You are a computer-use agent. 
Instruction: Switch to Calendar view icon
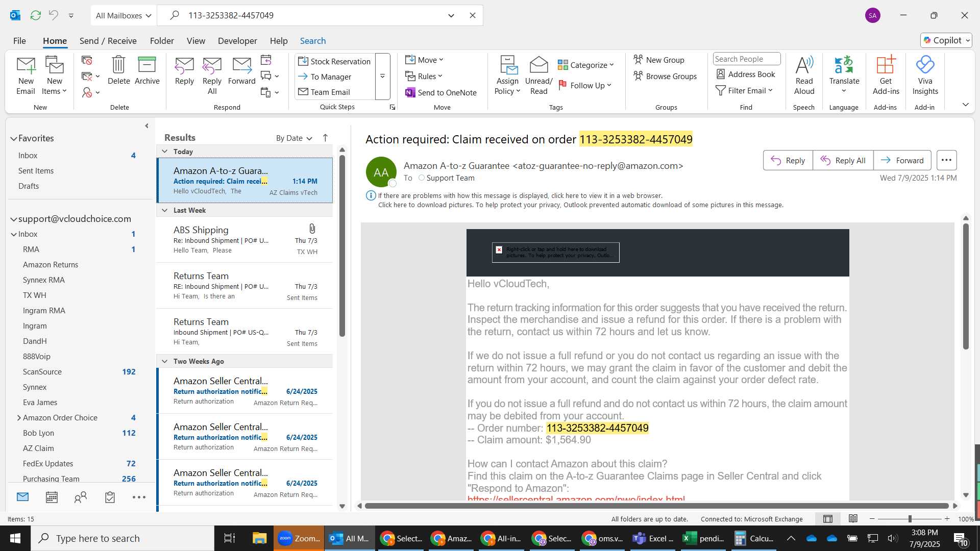(52, 497)
